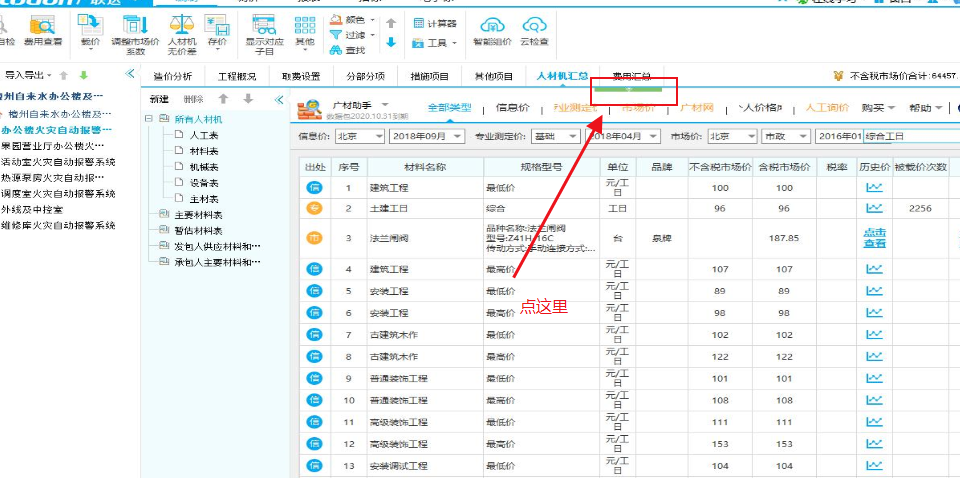
Task: Select 信息价 sub-tab in 广材助手
Action: point(512,108)
